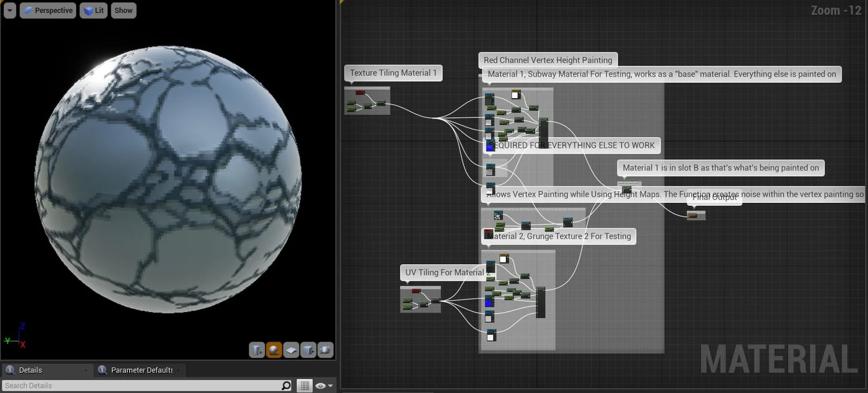This screenshot has height=393, width=868.
Task: Select the plane preview mesh icon
Action: coord(290,349)
